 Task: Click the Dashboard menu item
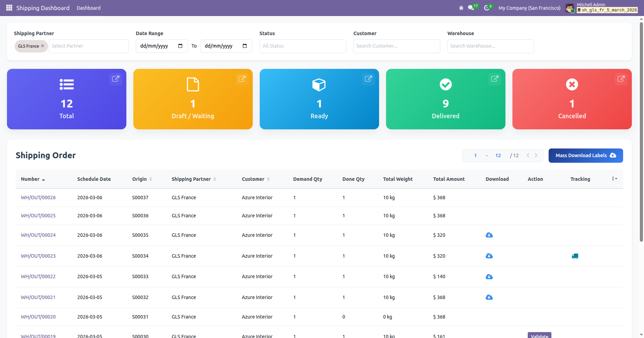[x=88, y=8]
